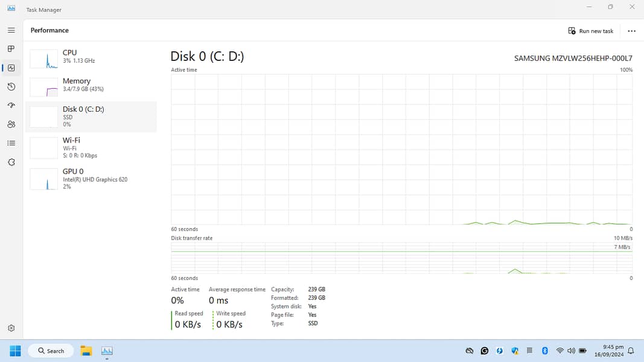Click the Bluetooth tray icon
Image resolution: width=644 pixels, height=362 pixels.
click(544, 351)
